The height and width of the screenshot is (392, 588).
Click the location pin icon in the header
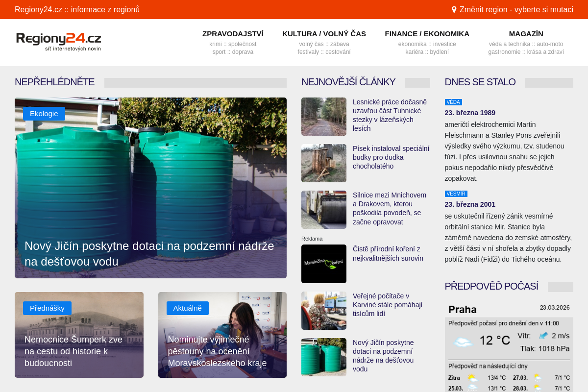coord(453,9)
